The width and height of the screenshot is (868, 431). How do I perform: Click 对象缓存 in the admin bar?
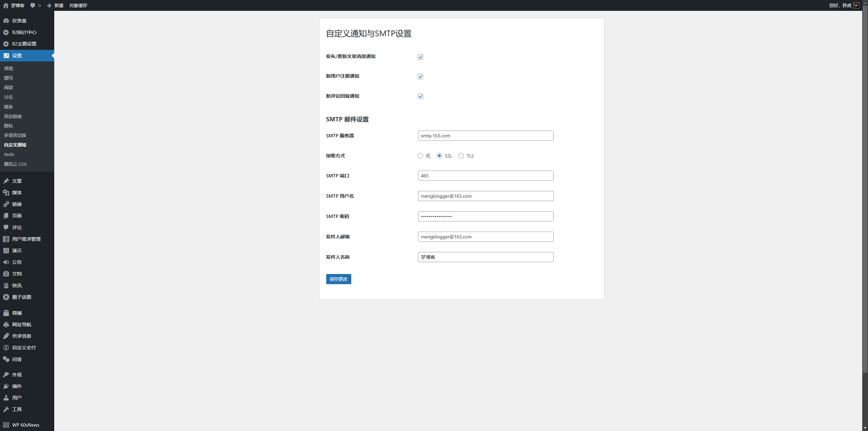click(x=78, y=5)
